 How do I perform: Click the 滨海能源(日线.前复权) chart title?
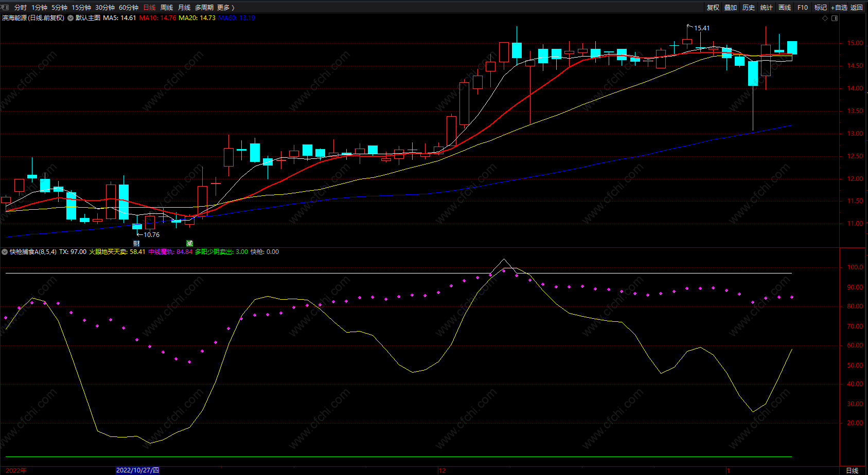[33, 18]
